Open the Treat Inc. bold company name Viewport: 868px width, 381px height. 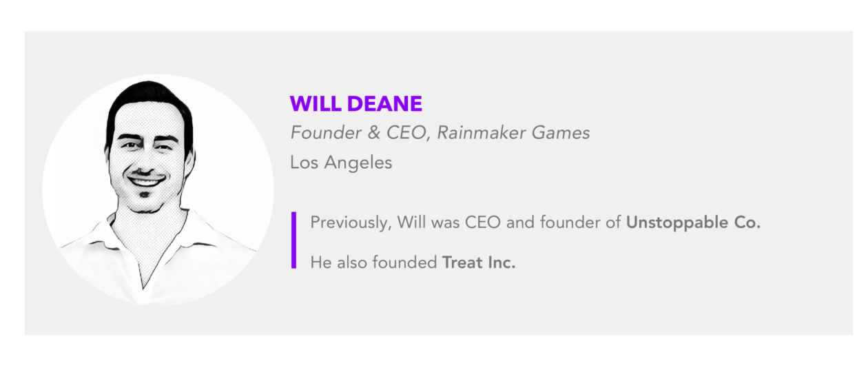pyautogui.click(x=479, y=262)
